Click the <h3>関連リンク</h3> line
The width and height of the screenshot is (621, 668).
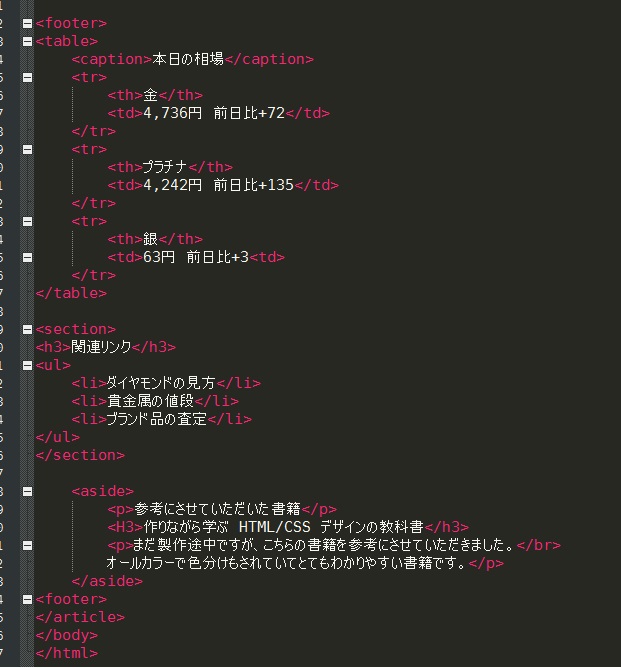point(106,347)
